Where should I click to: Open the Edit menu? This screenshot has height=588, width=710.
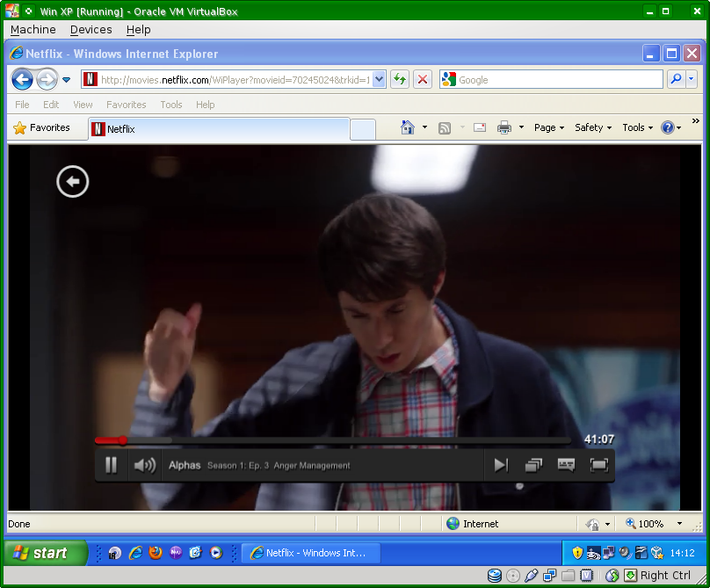coord(51,105)
